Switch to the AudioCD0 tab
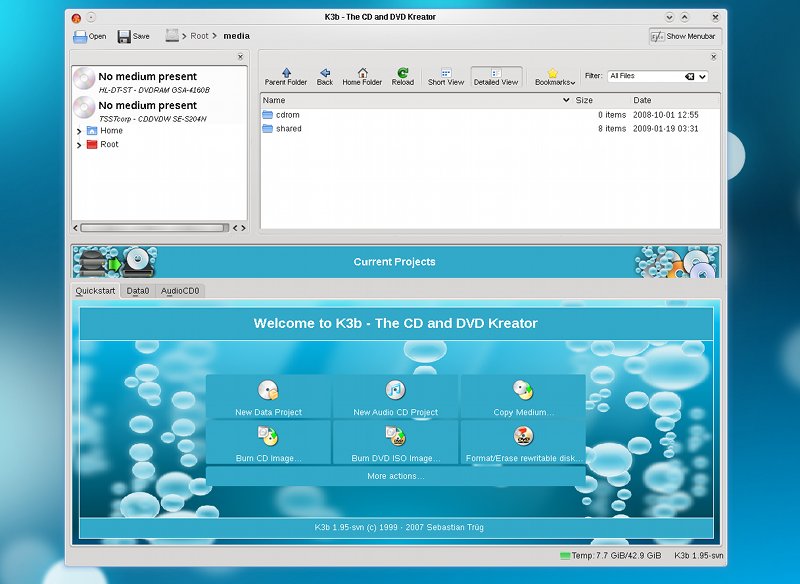The image size is (800, 584). 180,291
